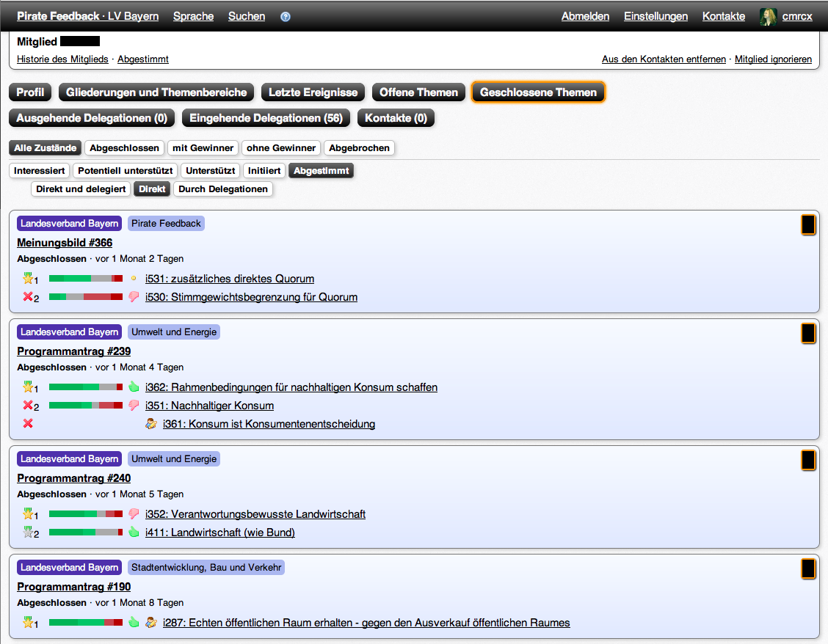
Task: Open the Sprache menu
Action: click(193, 16)
